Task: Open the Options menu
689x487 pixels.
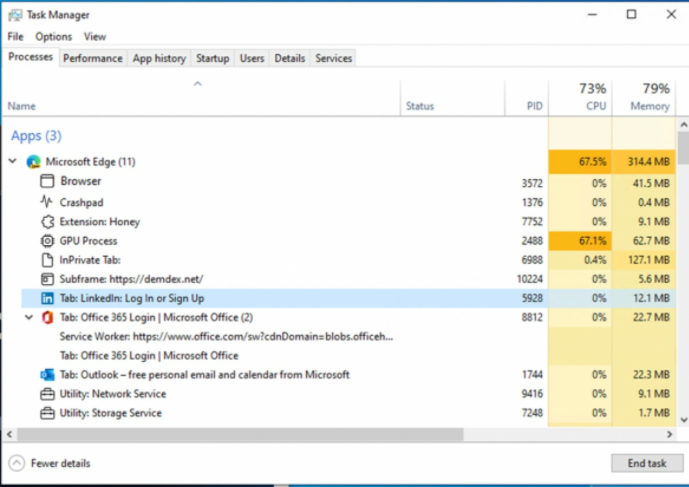Action: (x=54, y=37)
